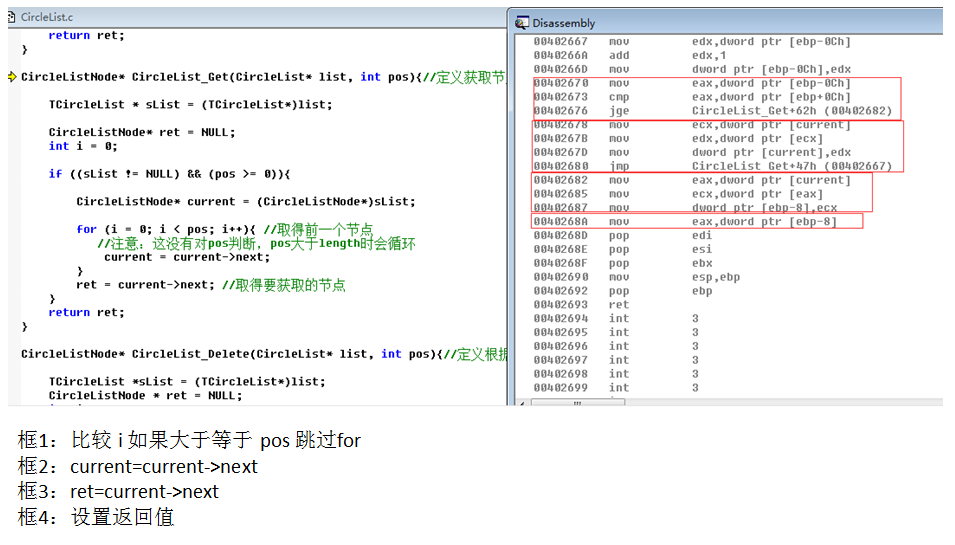
Task: Click disassembly row 00402687 mov [ebp-8],ecx
Action: pos(685,208)
